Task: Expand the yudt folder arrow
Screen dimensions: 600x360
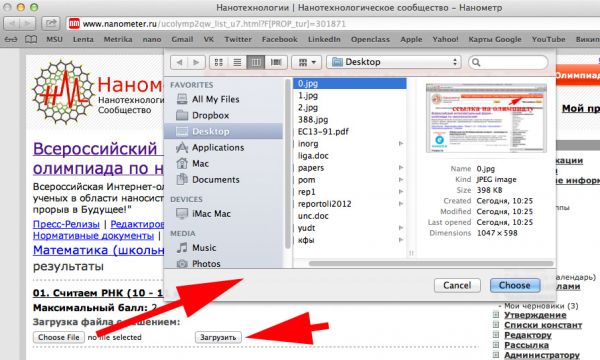Action: (x=401, y=228)
